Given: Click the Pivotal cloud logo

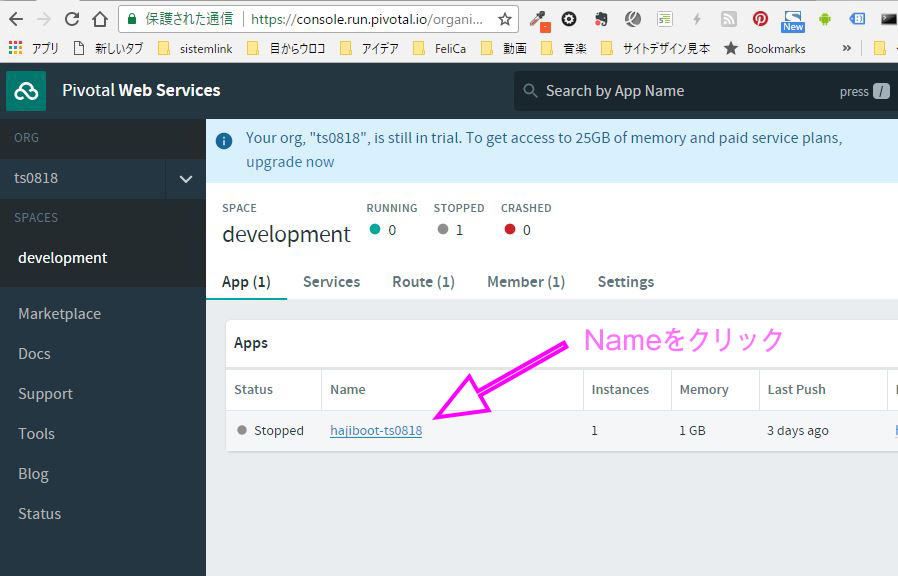Looking at the screenshot, I should tap(26, 90).
